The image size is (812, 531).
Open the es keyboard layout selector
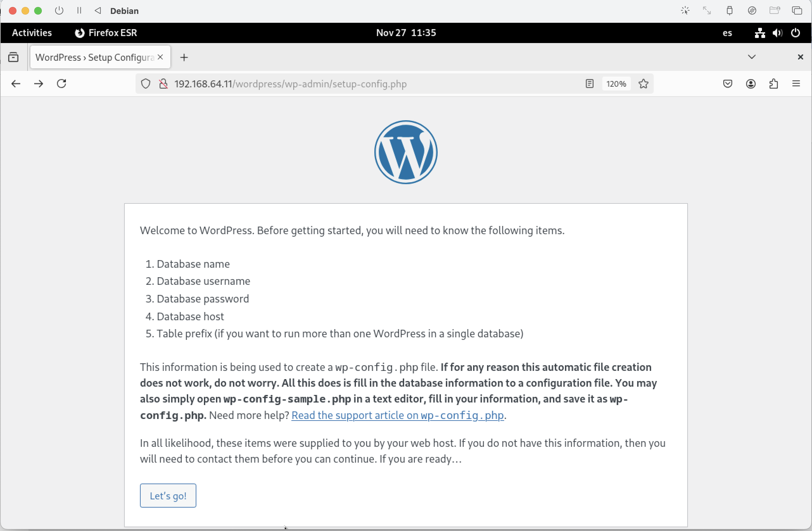pyautogui.click(x=727, y=33)
